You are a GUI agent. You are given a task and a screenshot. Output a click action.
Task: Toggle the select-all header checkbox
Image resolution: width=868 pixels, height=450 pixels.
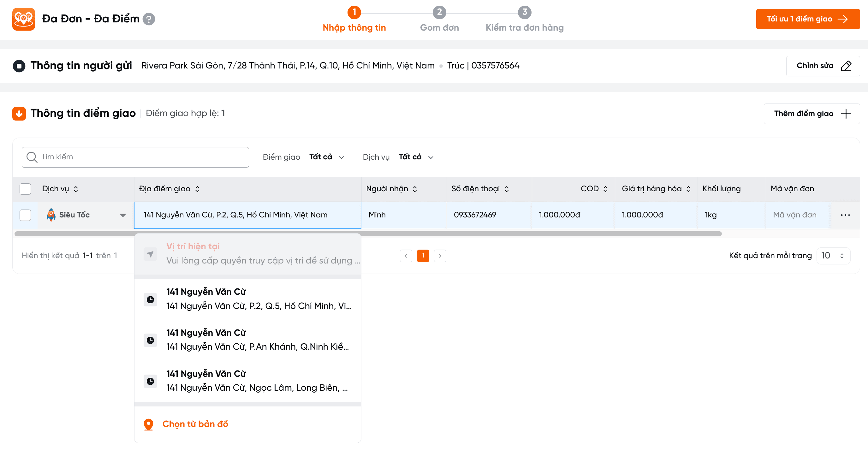click(25, 189)
